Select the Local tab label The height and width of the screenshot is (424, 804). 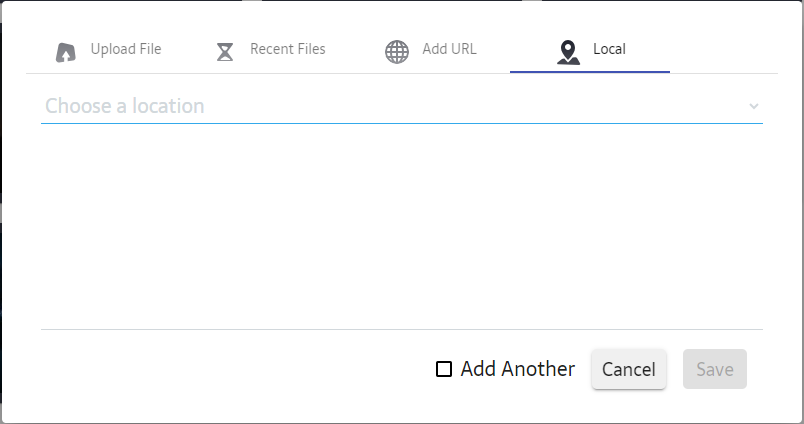609,49
